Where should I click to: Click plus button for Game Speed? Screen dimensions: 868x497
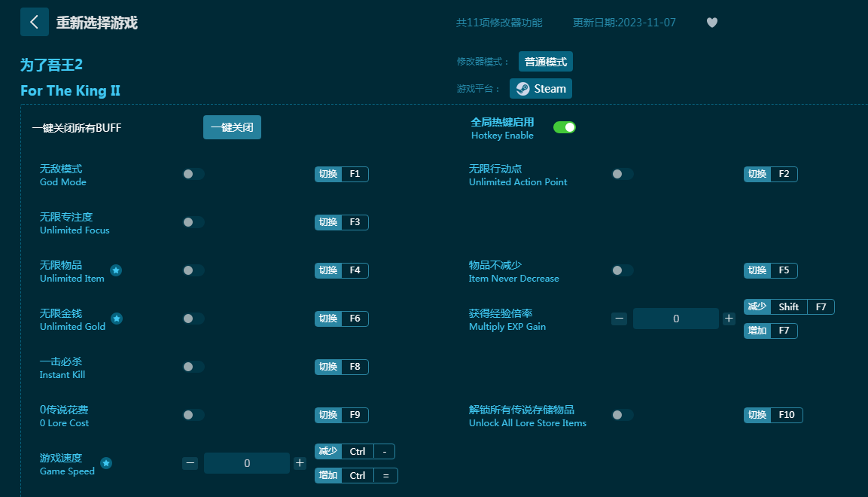coord(300,462)
